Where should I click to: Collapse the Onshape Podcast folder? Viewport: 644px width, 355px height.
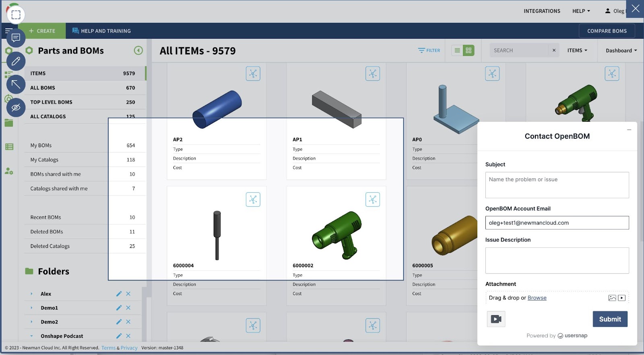31,336
